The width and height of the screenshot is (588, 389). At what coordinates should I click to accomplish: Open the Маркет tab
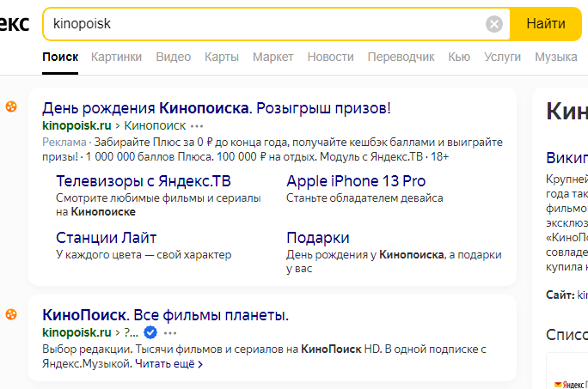[273, 57]
